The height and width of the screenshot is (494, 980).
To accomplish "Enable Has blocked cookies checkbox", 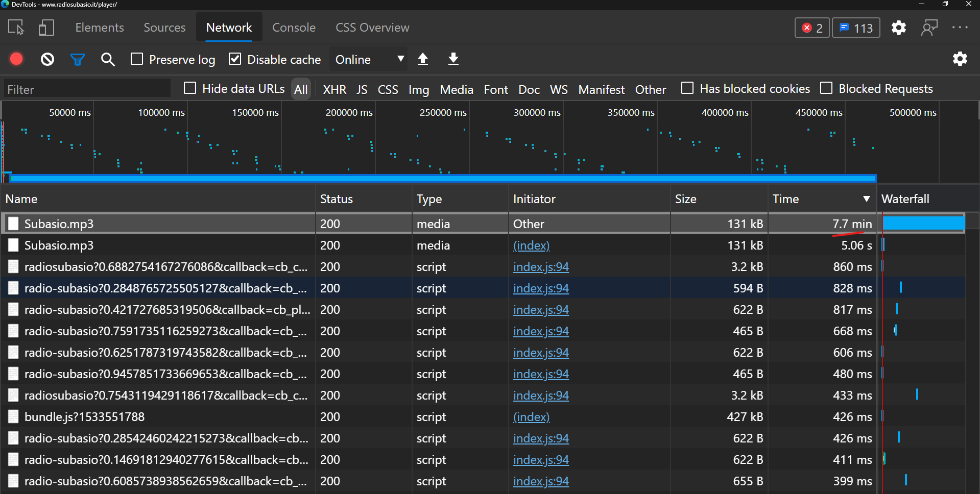I will 687,88.
